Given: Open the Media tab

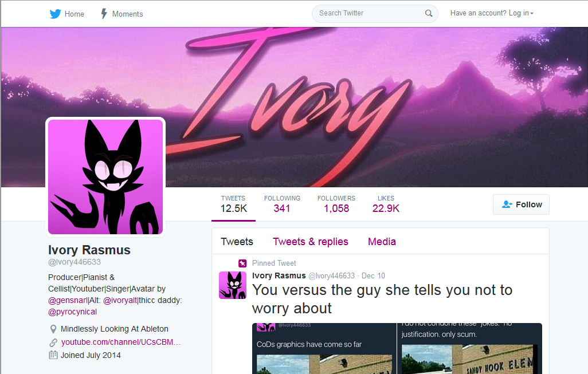Looking at the screenshot, I should pos(382,242).
